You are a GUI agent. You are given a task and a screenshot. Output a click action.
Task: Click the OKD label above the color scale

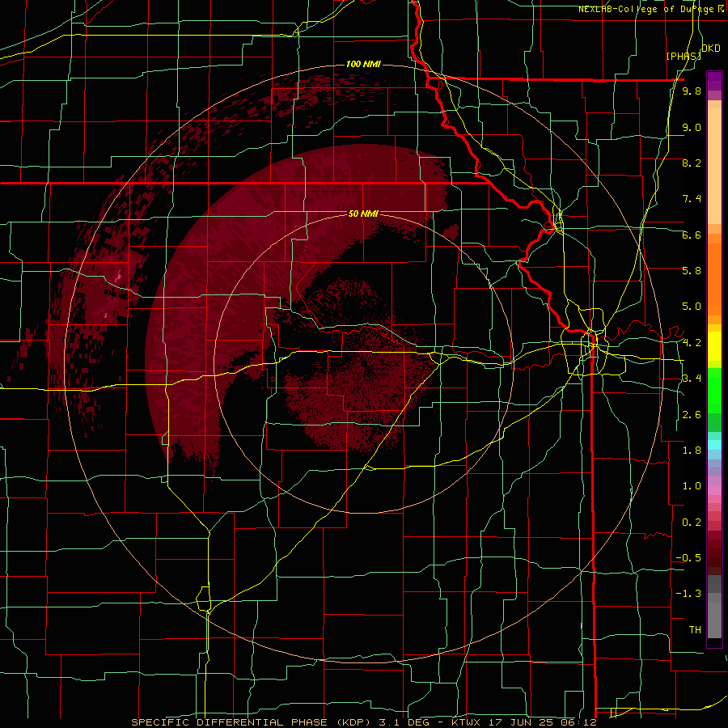710,49
